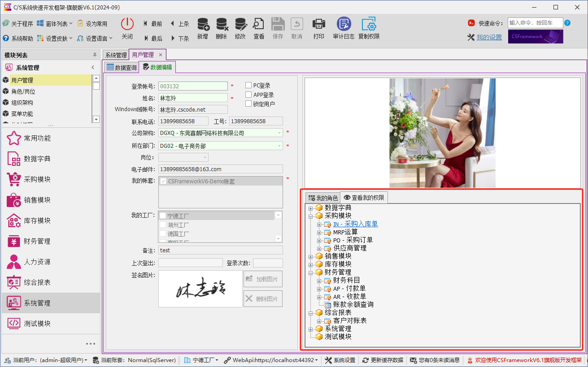Check the 德国工厂 factory checkbox
Viewport: 588px width, 367px height.
coord(163,234)
